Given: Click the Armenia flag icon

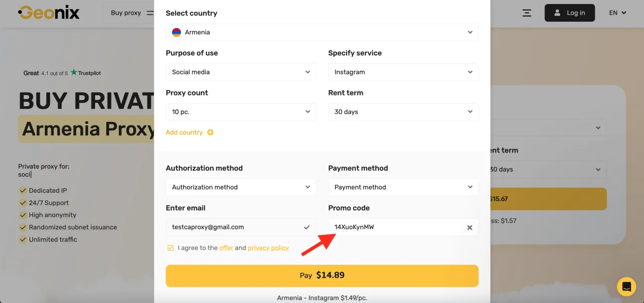Looking at the screenshot, I should (x=177, y=32).
